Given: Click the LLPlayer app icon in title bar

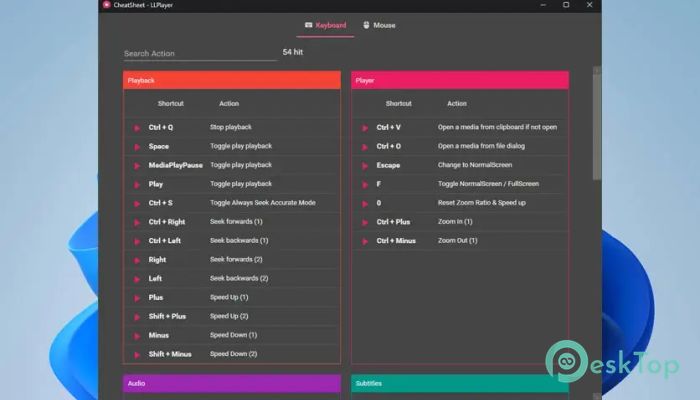Looking at the screenshot, I should tap(107, 5).
